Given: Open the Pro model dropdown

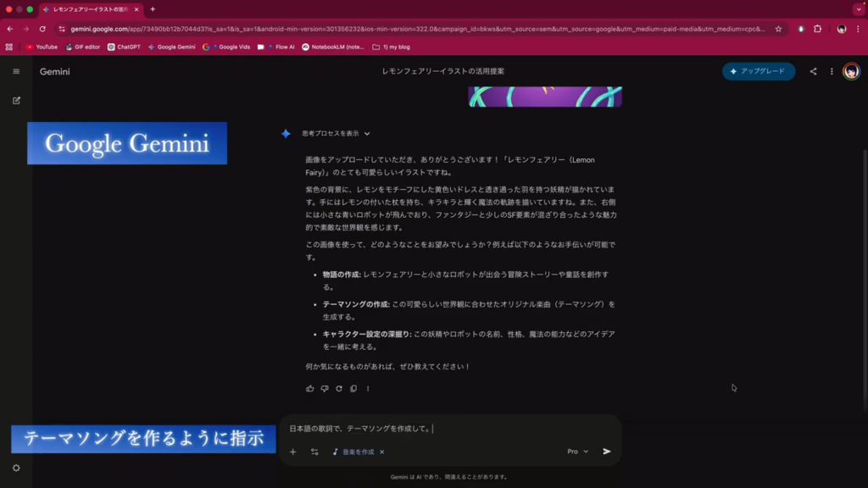Looking at the screenshot, I should click(x=577, y=452).
